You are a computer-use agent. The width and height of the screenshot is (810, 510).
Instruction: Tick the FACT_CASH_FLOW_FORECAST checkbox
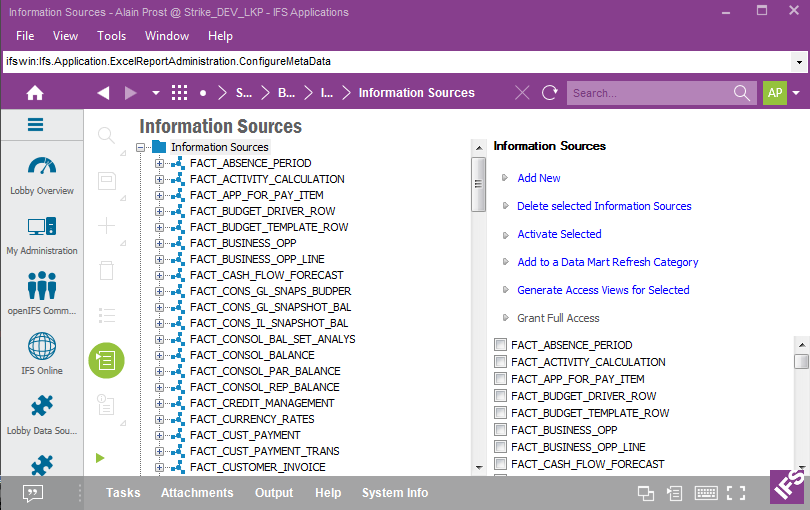coord(500,465)
